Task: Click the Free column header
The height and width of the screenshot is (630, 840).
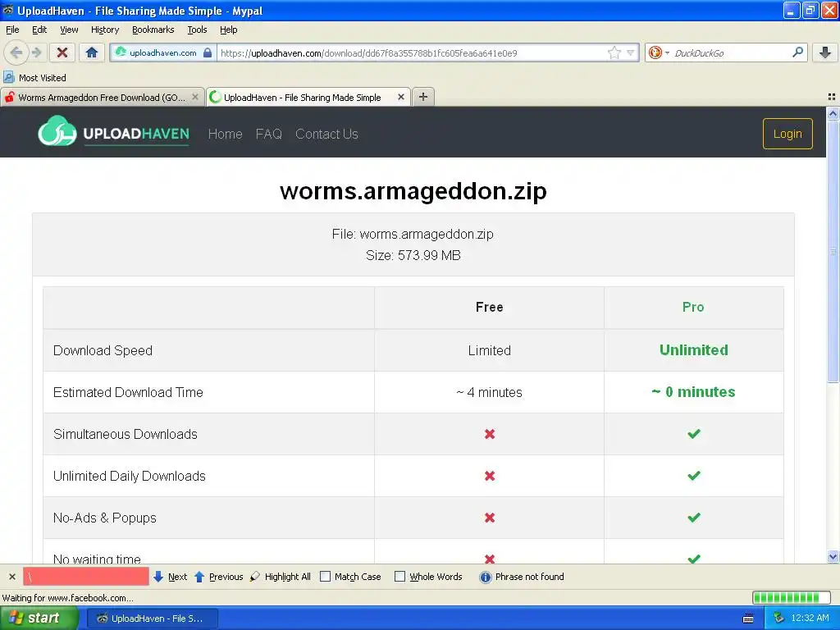Action: point(489,307)
